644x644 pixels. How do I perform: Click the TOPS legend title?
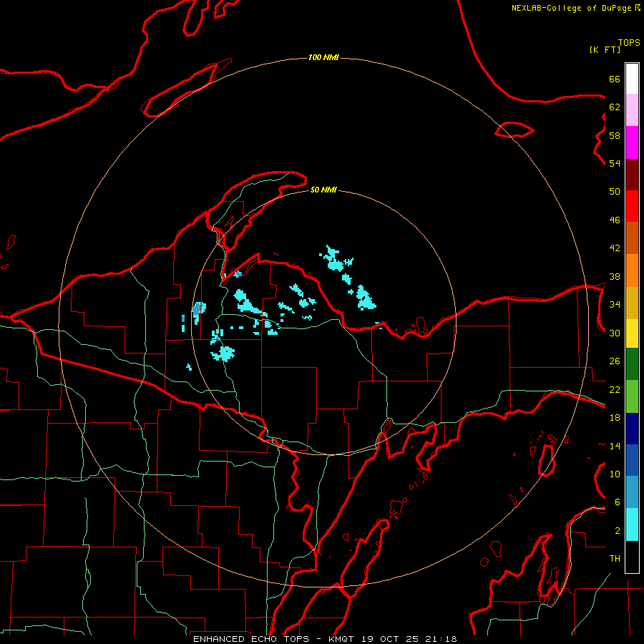(x=629, y=43)
